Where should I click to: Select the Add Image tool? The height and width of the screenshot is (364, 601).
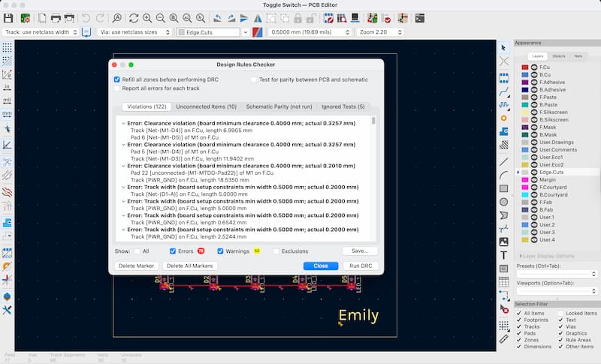click(x=503, y=242)
